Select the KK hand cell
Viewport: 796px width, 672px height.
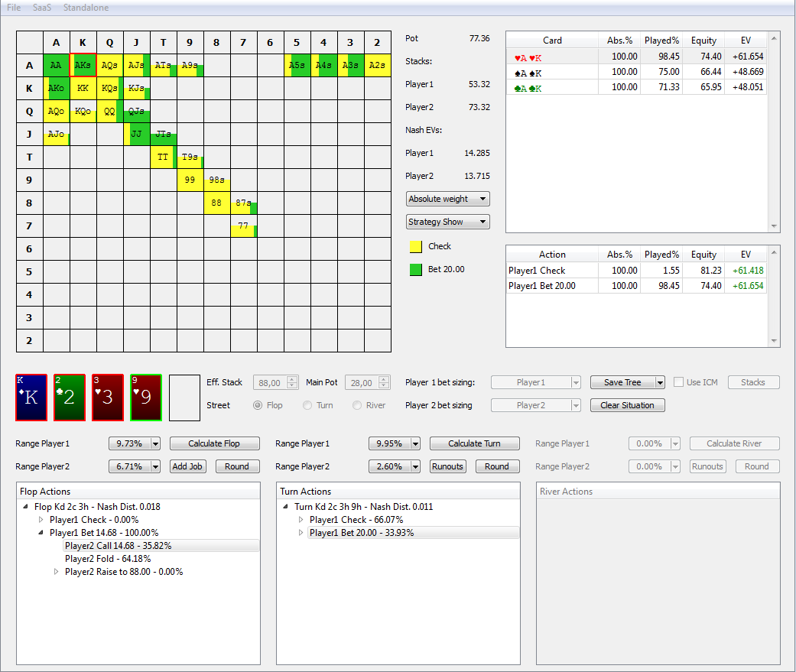pos(83,89)
